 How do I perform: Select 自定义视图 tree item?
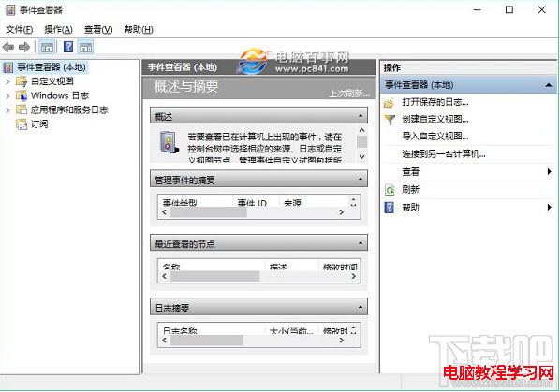point(52,81)
